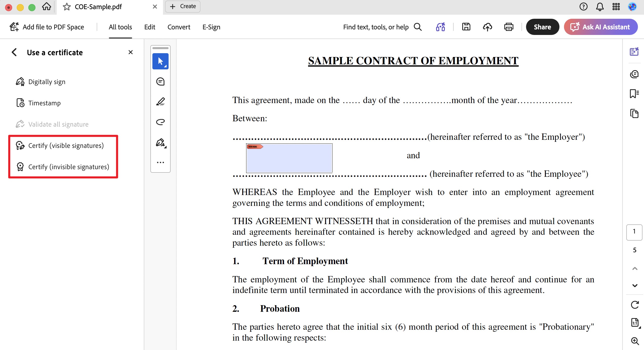This screenshot has width=644, height=350.
Task: Go back from Use a certificate panel
Action: (x=14, y=52)
